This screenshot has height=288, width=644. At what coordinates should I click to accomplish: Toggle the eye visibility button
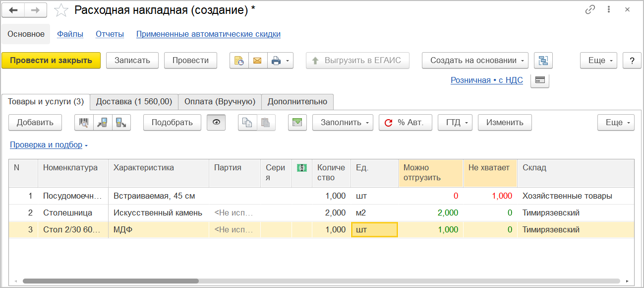click(x=216, y=123)
